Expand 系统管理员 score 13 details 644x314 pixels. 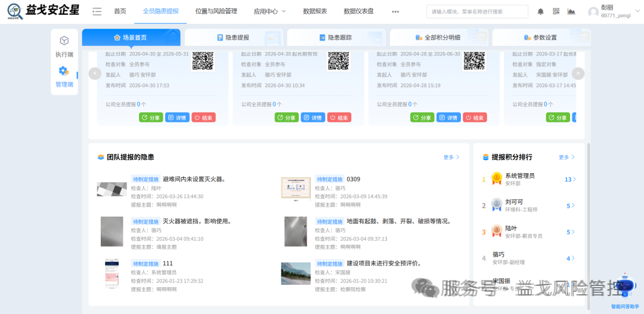coord(570,180)
